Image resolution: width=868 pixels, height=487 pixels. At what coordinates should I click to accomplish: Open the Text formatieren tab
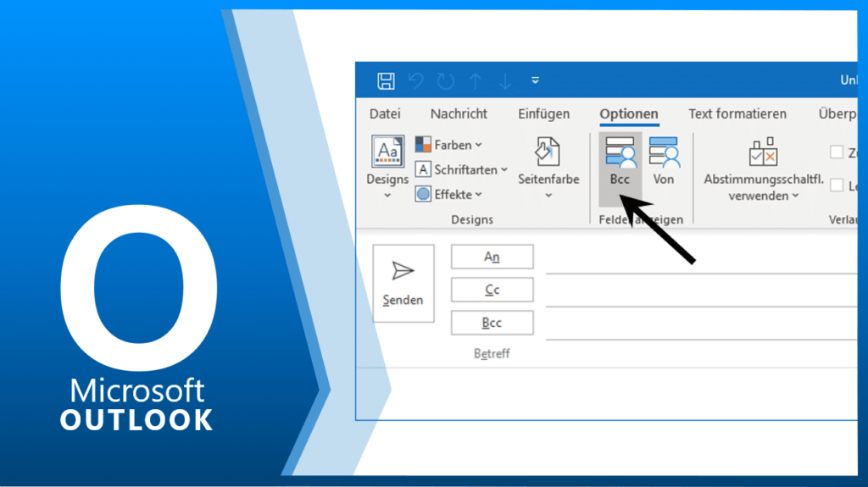pyautogui.click(x=737, y=113)
